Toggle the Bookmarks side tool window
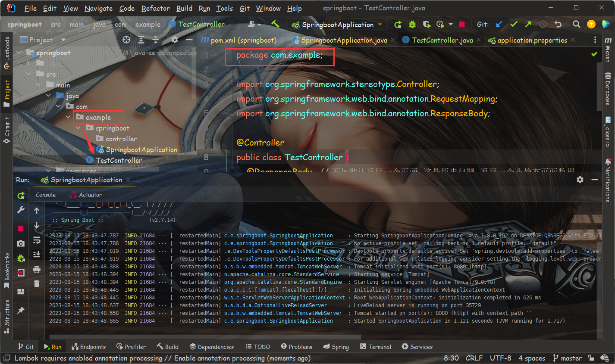This screenshot has height=364, width=615. 6,271
